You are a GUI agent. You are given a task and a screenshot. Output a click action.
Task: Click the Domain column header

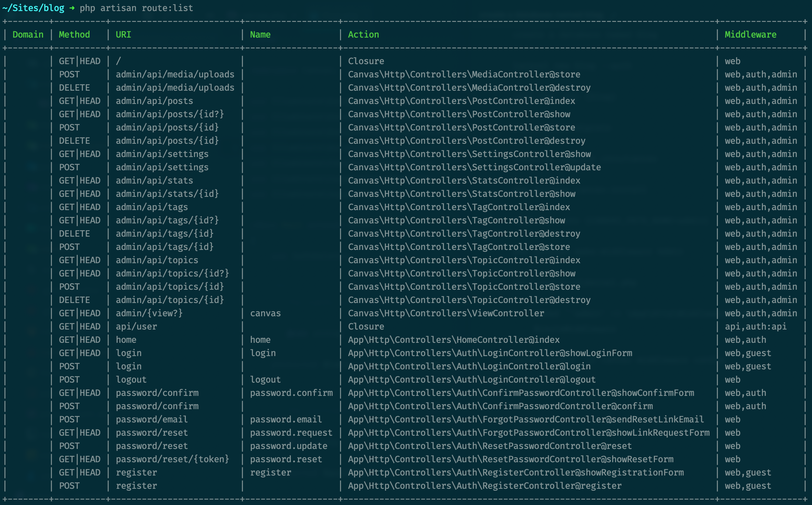[28, 35]
